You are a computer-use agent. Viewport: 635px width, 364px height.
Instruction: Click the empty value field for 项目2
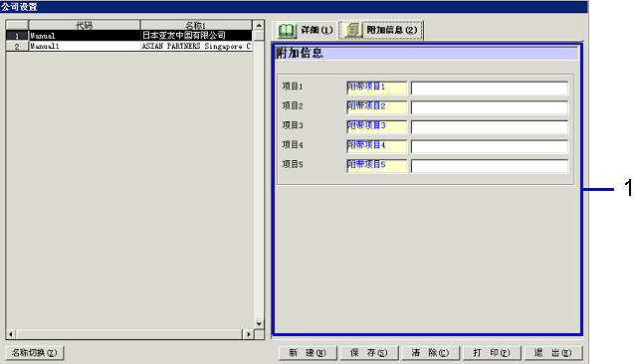pos(490,107)
